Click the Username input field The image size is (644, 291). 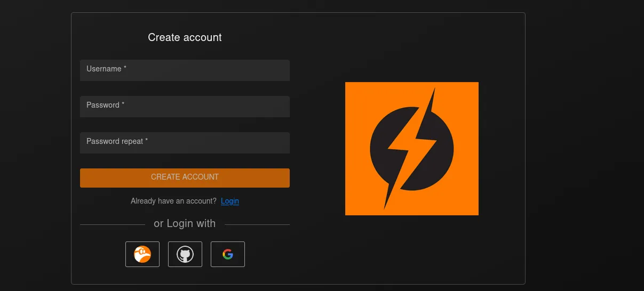click(185, 70)
